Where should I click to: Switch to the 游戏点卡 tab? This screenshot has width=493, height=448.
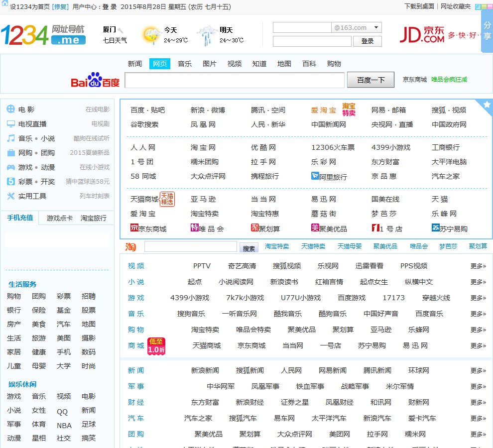point(60,218)
